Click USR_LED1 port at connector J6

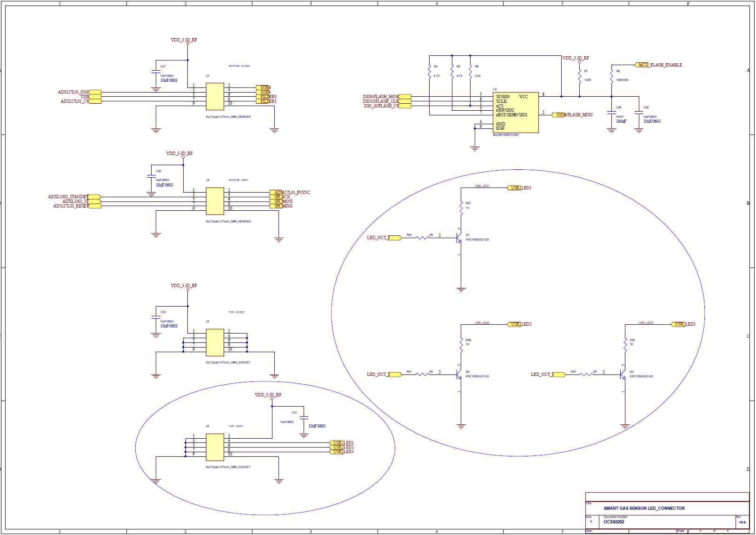pyautogui.click(x=342, y=443)
